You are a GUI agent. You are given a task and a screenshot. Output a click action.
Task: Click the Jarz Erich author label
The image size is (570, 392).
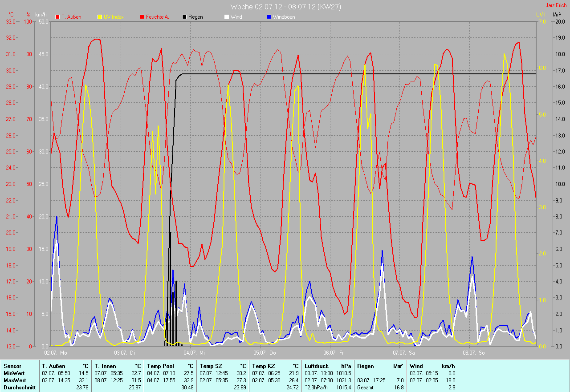(x=556, y=5)
